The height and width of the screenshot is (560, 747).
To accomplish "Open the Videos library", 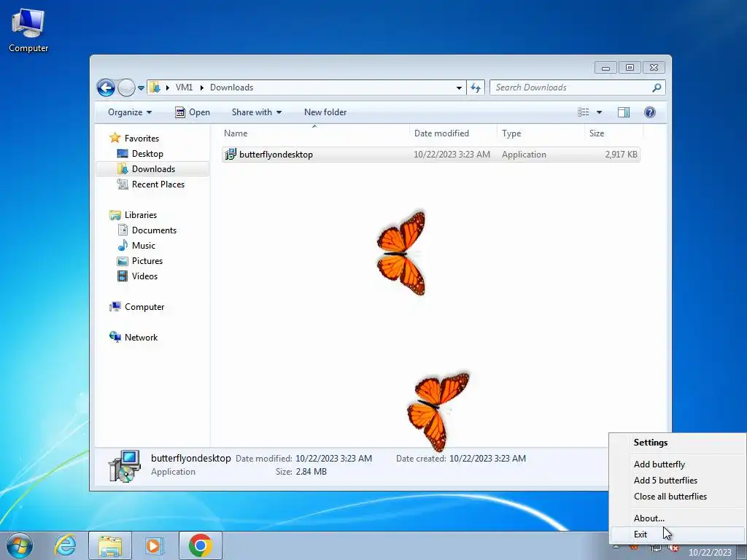I will coord(144,276).
